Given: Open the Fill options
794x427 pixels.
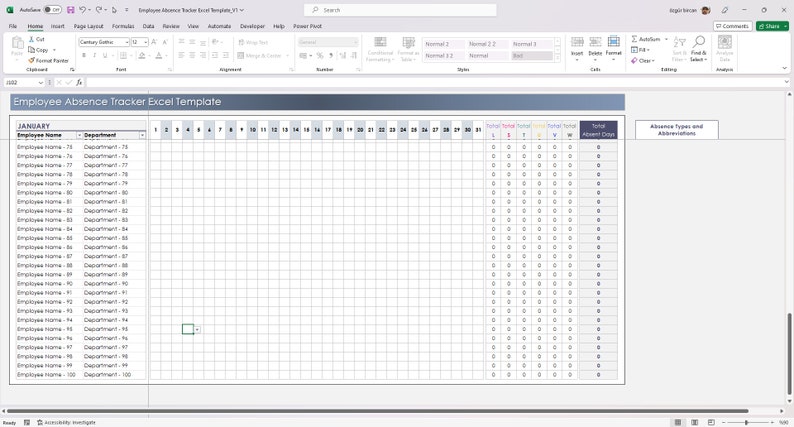Looking at the screenshot, I should pyautogui.click(x=640, y=50).
